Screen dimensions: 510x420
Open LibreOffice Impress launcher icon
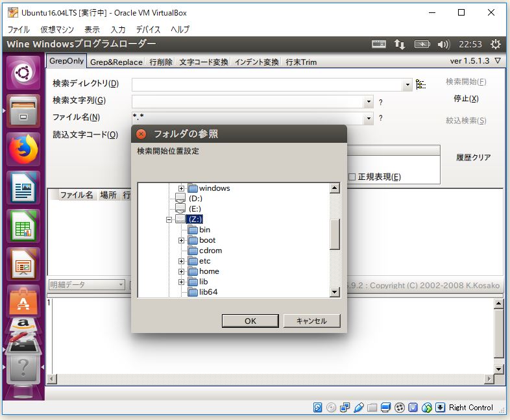coord(23,264)
